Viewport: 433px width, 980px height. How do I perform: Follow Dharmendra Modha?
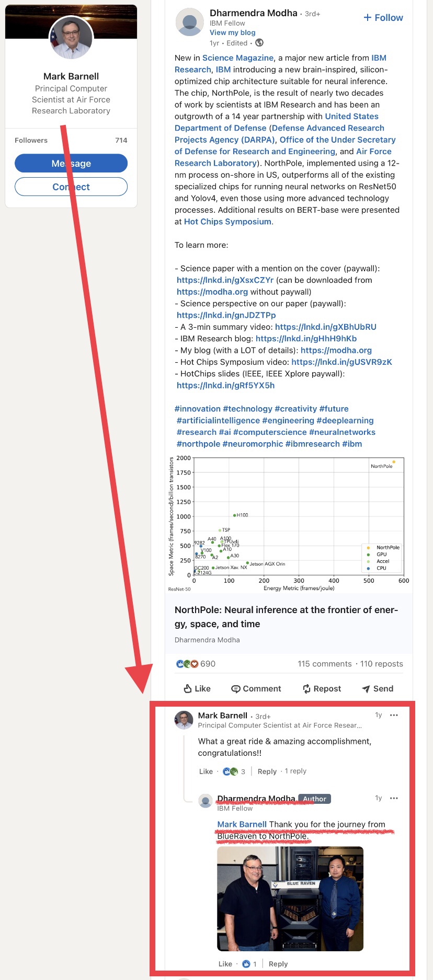[383, 18]
